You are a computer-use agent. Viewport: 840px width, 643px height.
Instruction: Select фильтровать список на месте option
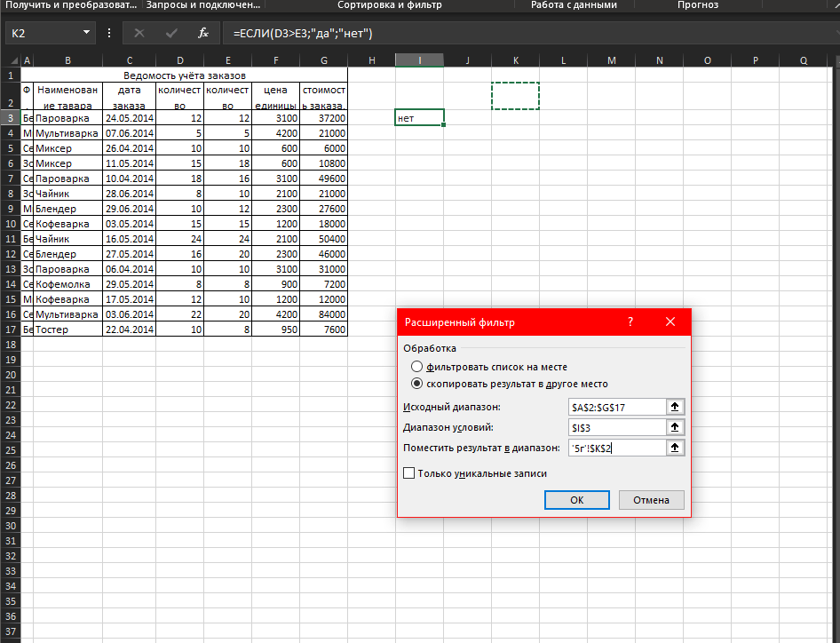click(x=416, y=367)
